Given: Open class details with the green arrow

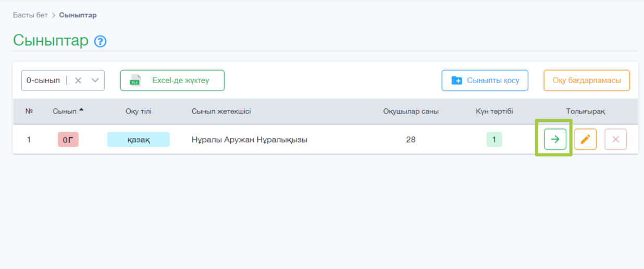Looking at the screenshot, I should coord(555,139).
